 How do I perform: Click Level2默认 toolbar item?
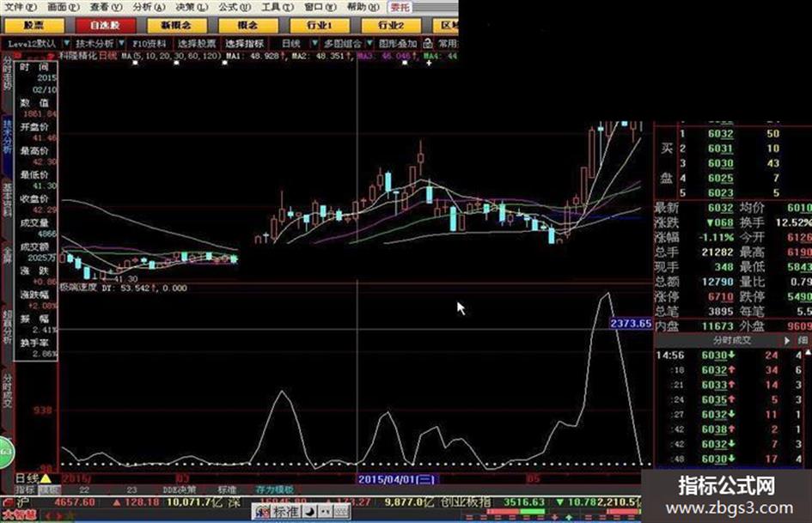point(32,44)
